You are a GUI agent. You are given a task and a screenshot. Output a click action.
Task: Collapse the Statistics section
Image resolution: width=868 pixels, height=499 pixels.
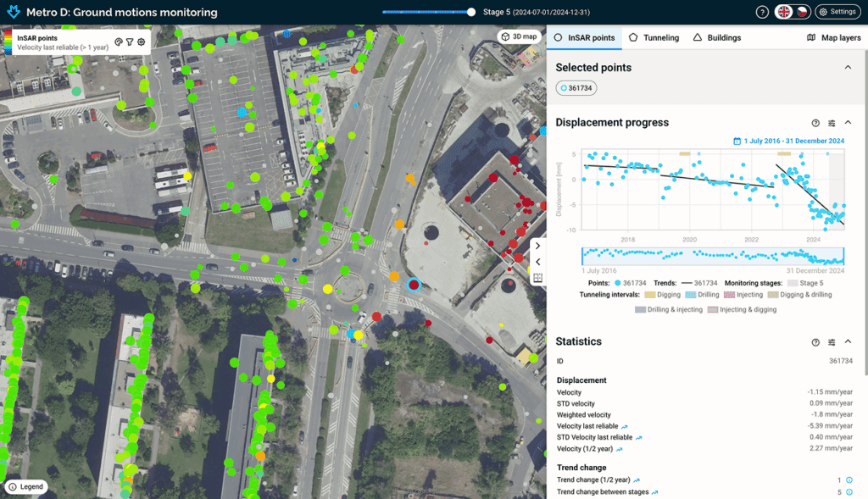[x=849, y=342]
